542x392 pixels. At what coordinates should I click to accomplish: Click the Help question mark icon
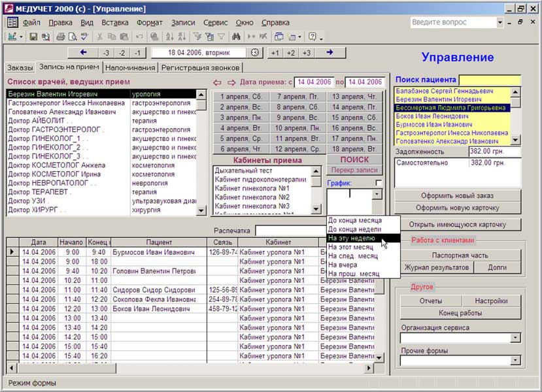click(x=312, y=37)
